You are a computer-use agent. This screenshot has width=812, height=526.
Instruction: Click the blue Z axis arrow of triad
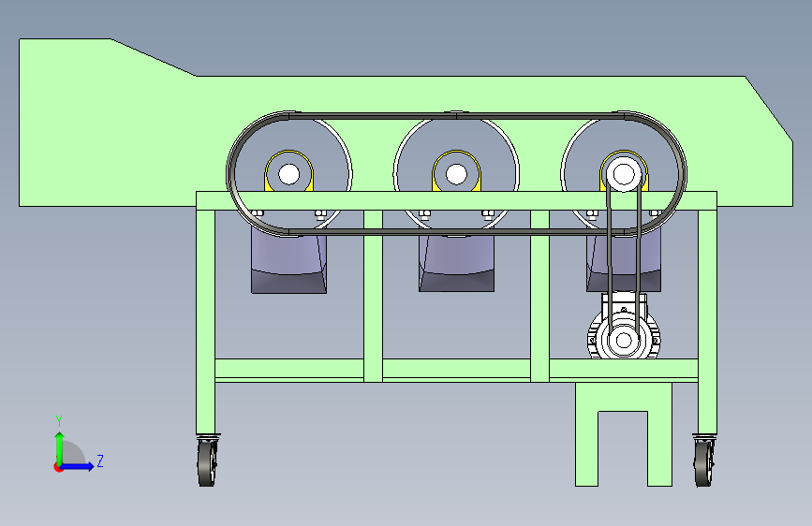(78, 466)
